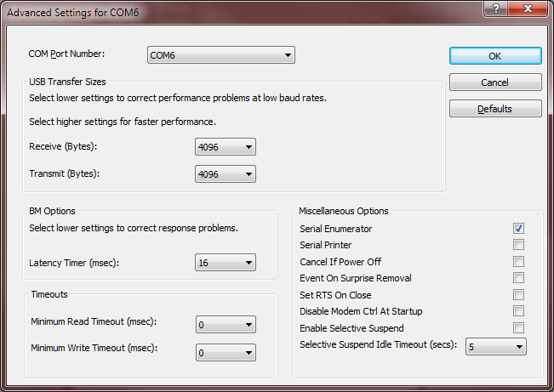The height and width of the screenshot is (392, 554).
Task: Expand the Receive (Bytes) dropdown
Action: 226,147
